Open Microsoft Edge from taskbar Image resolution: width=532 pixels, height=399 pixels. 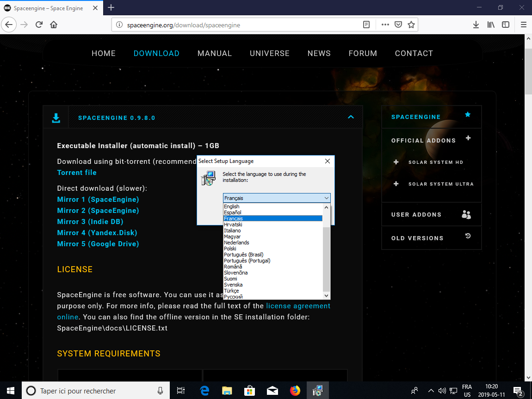pyautogui.click(x=204, y=391)
